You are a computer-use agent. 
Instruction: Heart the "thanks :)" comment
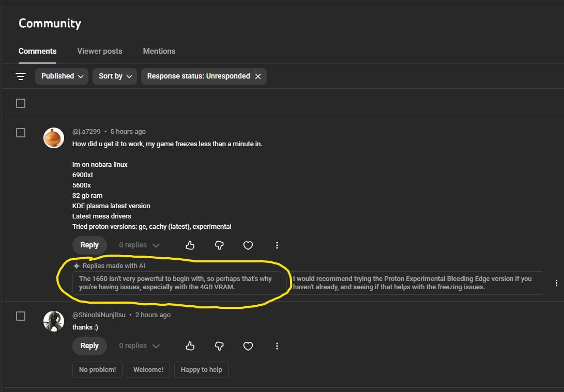point(248,346)
